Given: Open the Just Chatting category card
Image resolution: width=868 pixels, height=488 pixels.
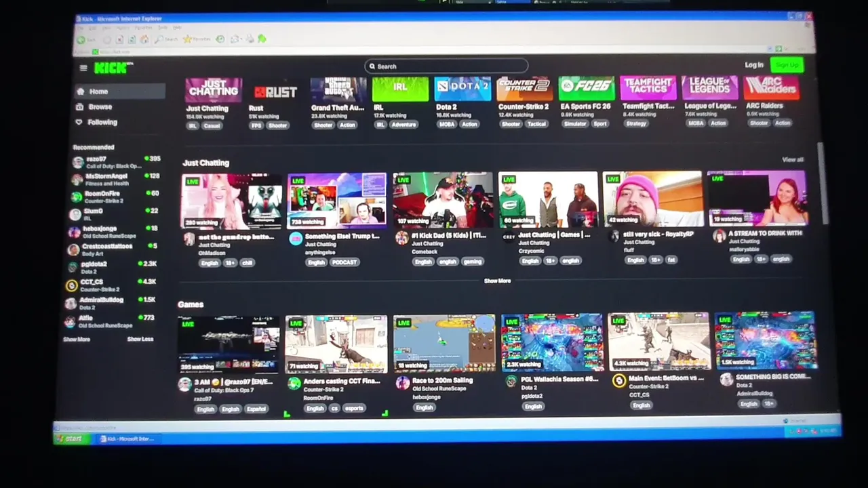Looking at the screenshot, I should tap(214, 90).
